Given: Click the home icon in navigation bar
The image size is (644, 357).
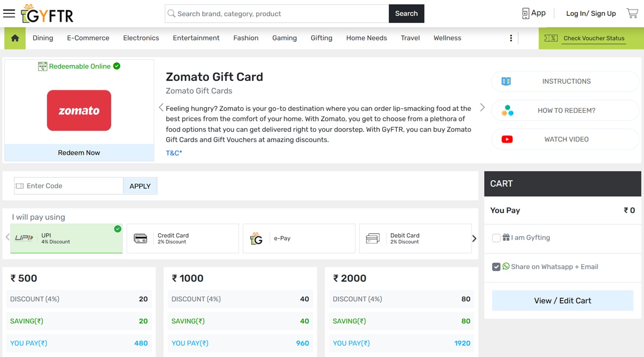Looking at the screenshot, I should 15,38.
